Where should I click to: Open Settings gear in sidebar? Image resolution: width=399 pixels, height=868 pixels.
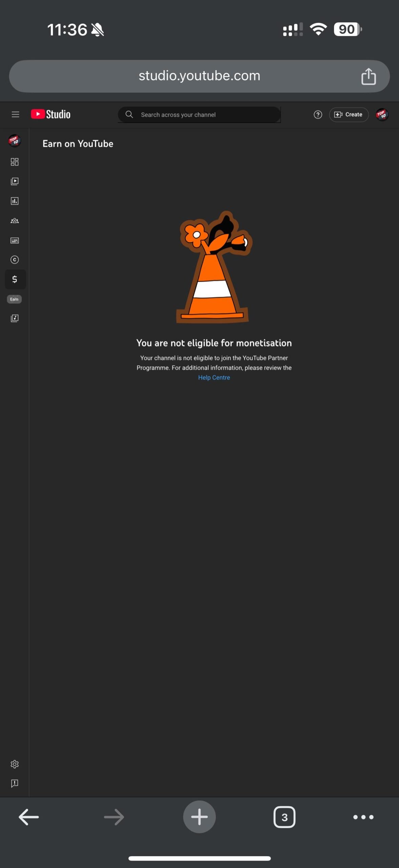point(15,764)
